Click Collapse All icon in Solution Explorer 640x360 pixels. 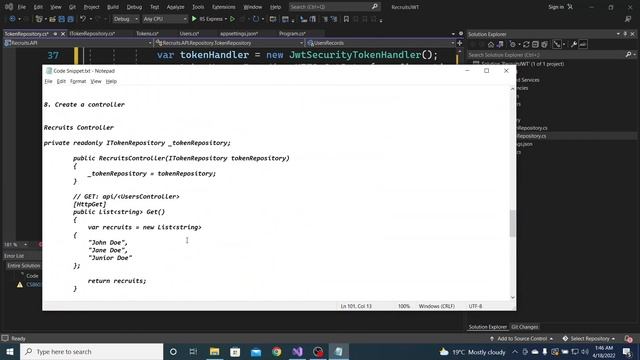point(535,44)
